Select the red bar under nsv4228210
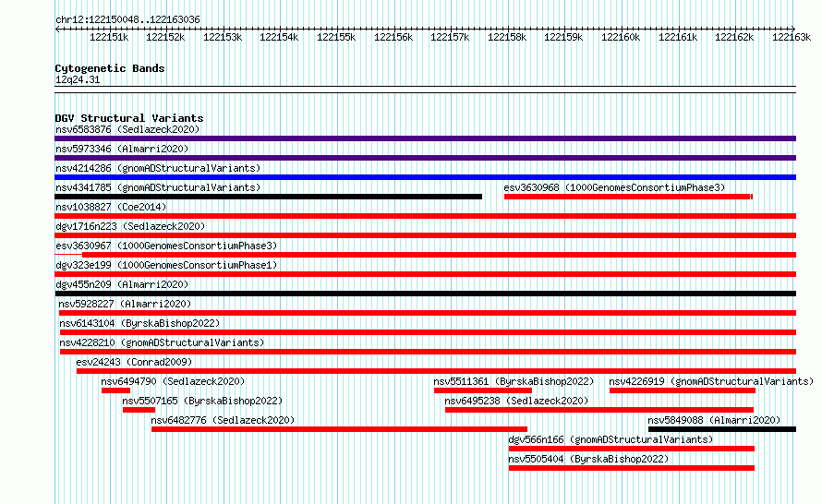 click(428, 352)
